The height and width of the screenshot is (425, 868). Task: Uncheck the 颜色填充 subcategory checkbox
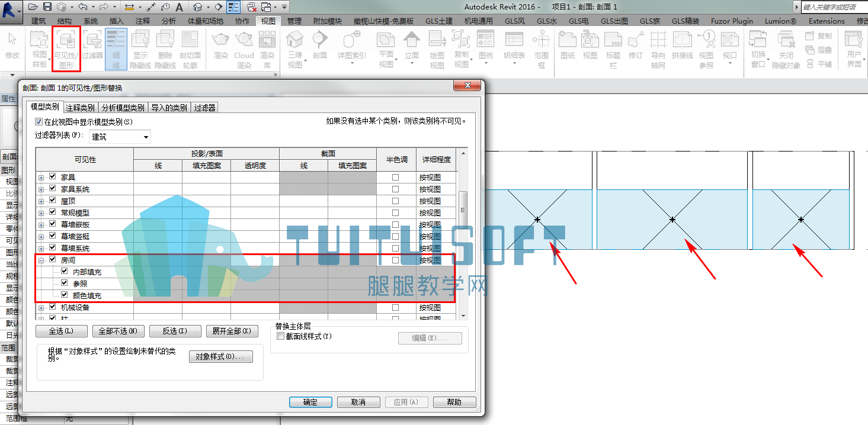65,295
